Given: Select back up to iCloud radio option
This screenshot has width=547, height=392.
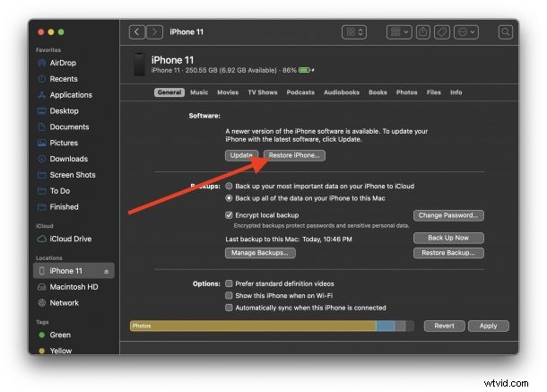Looking at the screenshot, I should pyautogui.click(x=229, y=186).
